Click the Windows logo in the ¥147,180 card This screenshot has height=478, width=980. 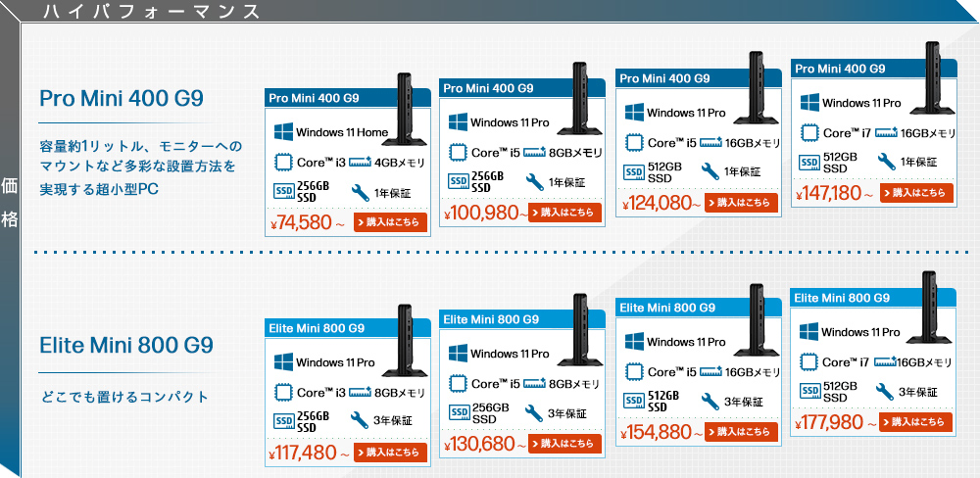tap(810, 103)
